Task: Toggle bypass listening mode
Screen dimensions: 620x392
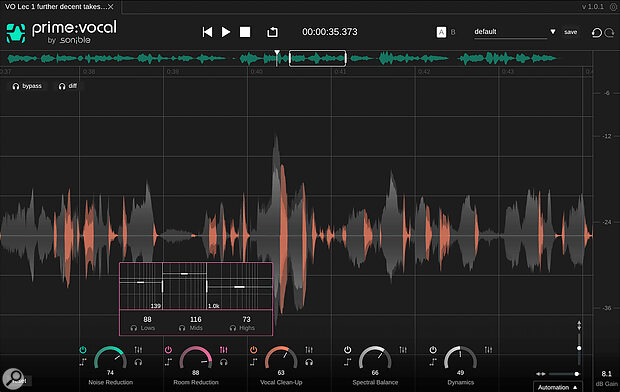Action: point(27,86)
